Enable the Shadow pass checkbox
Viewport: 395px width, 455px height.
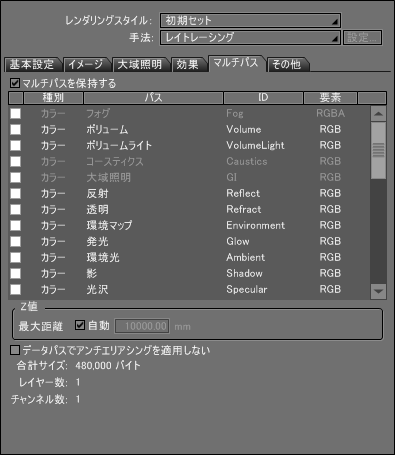(15, 273)
